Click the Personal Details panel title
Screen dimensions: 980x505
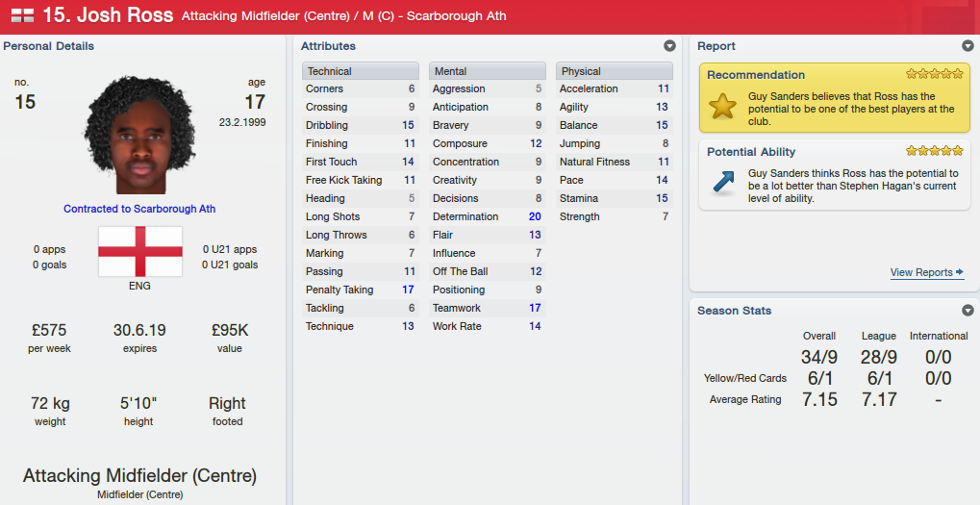tap(49, 45)
